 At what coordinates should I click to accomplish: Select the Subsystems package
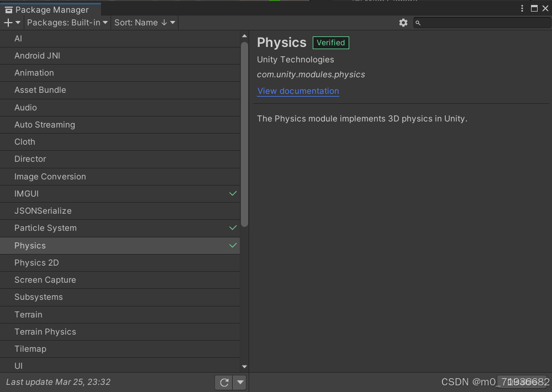pos(120,297)
